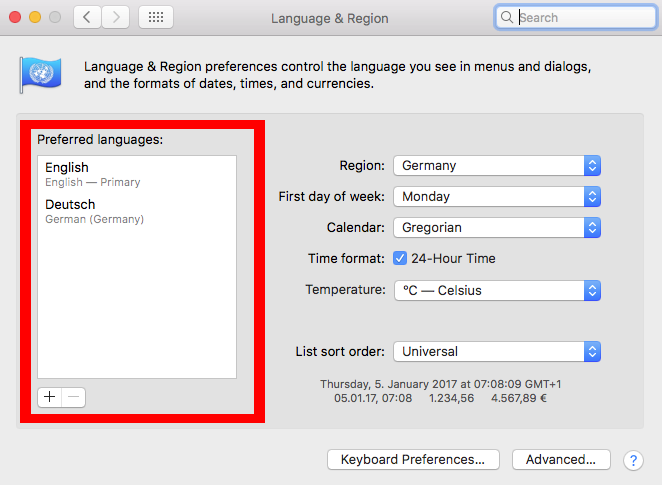Close the window with the red button
Image resolution: width=662 pixels, height=485 pixels.
(x=15, y=17)
